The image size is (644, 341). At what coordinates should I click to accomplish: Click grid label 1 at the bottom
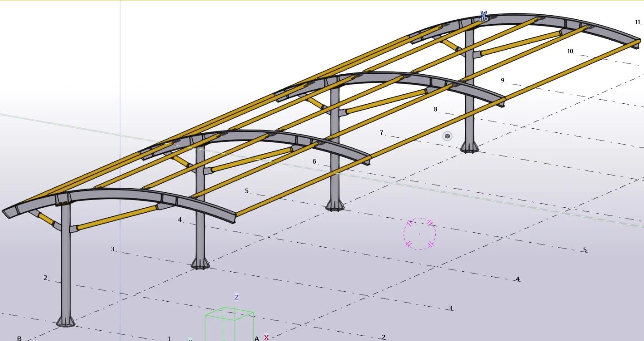click(169, 338)
